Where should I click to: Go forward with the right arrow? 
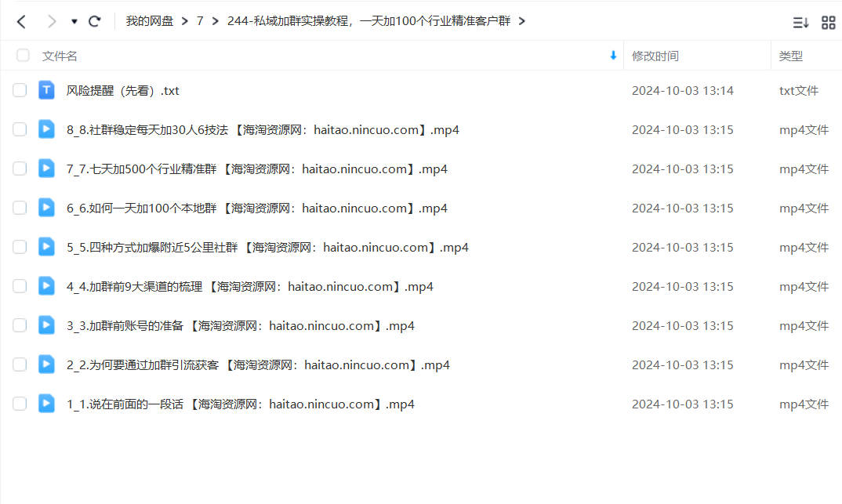tap(52, 21)
